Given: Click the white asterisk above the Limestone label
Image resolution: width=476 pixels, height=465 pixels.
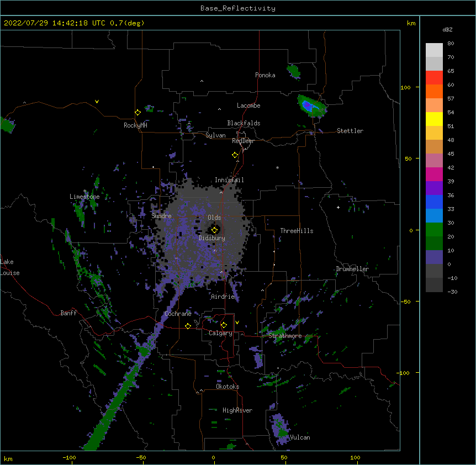Looking at the screenshot, I should tap(84, 191).
